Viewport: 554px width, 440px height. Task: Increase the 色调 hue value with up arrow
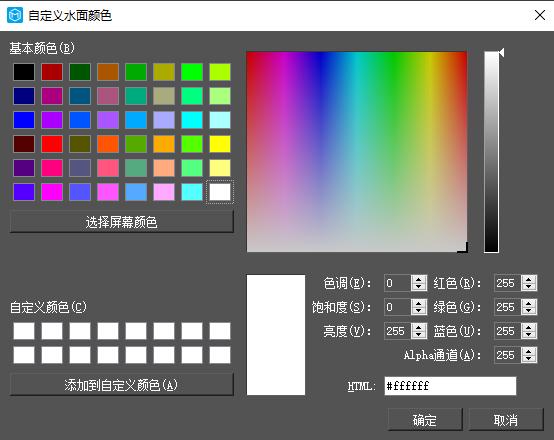click(419, 279)
